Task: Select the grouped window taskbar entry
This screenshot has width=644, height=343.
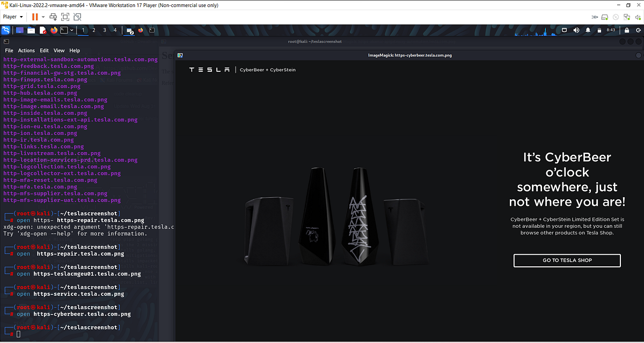Action: click(x=129, y=30)
